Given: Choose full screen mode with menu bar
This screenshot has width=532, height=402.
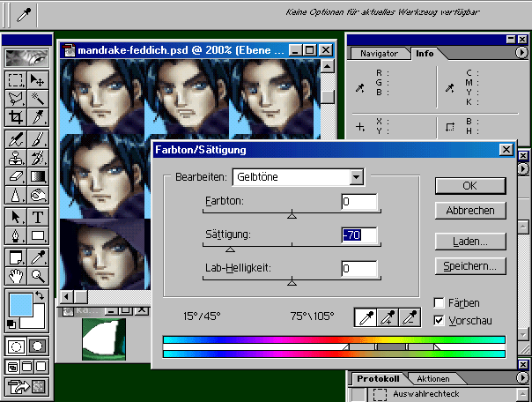Looking at the screenshot, I should (26, 367).
